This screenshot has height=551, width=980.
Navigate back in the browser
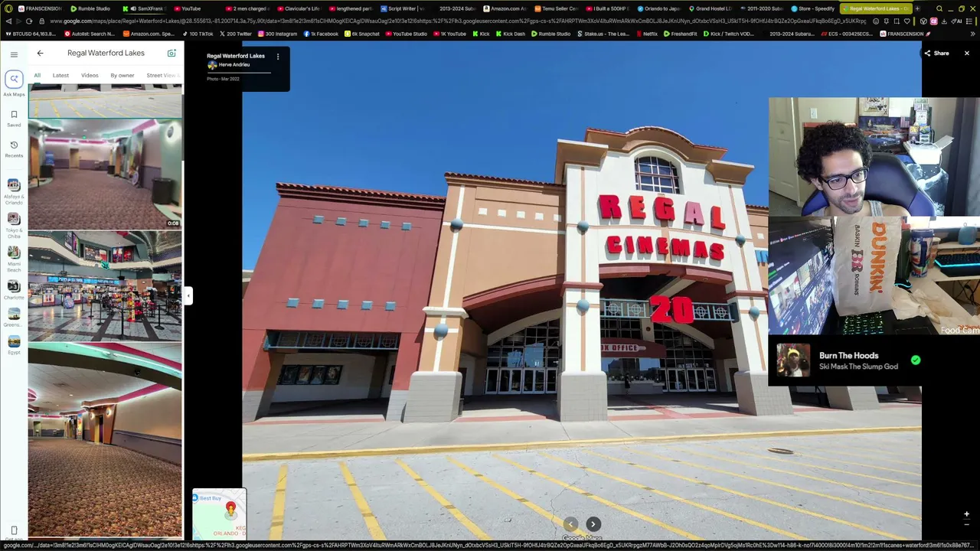[x=8, y=21]
